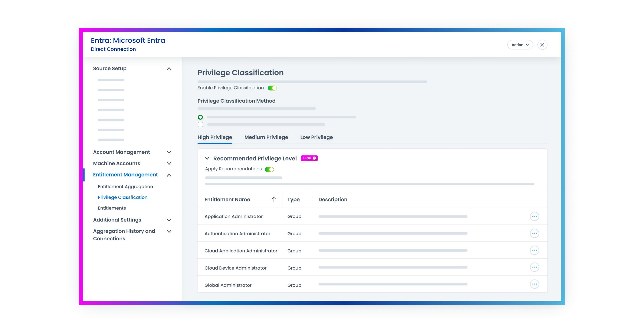644x333 pixels.
Task: Open options menu for Application Administrator row
Action: coord(534,216)
